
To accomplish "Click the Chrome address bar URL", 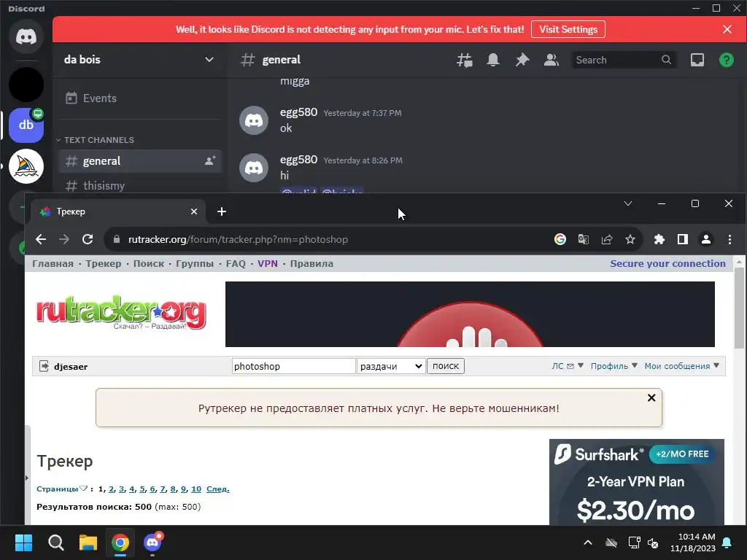I will click(238, 239).
